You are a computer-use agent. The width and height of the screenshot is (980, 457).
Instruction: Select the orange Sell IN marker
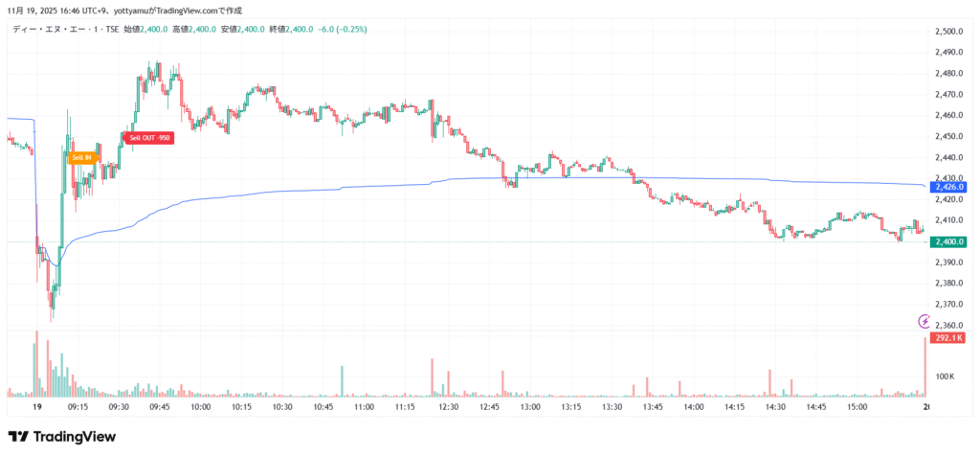[81, 157]
